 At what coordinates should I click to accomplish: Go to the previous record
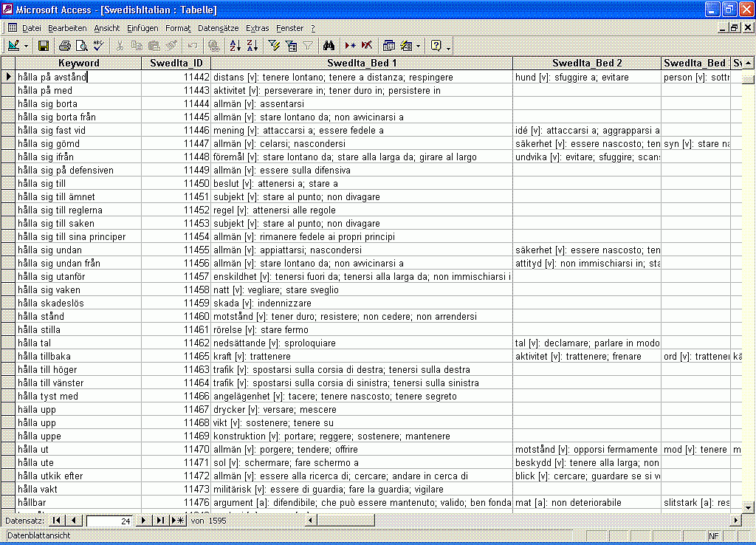(x=73, y=521)
